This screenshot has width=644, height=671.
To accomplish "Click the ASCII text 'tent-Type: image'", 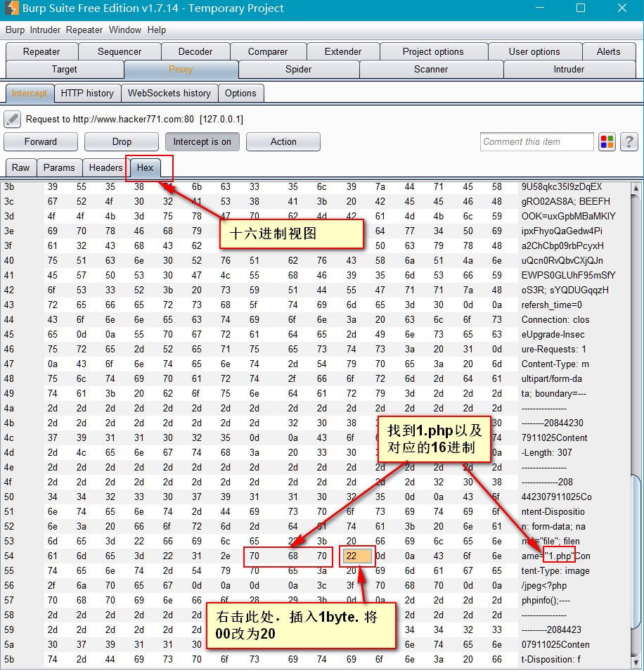I will pos(555,571).
